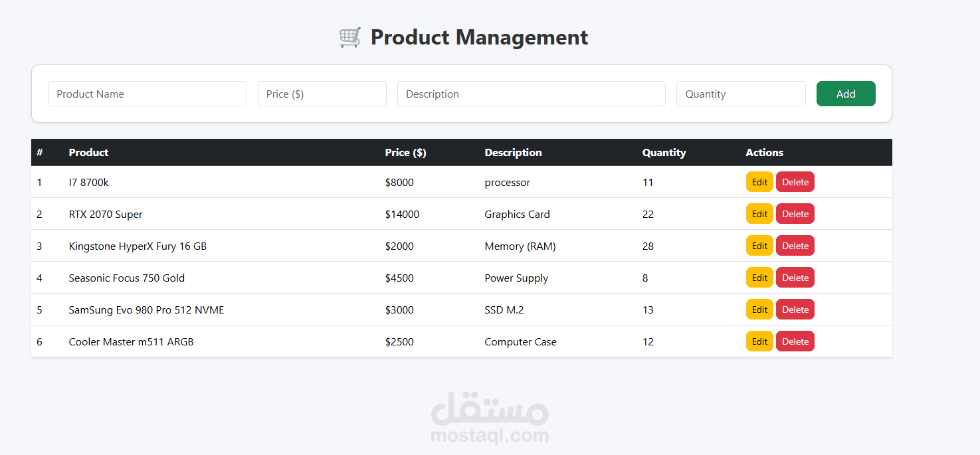Viewport: 980px width, 455px height.
Task: Click the shopping cart icon in the title
Action: pos(350,37)
